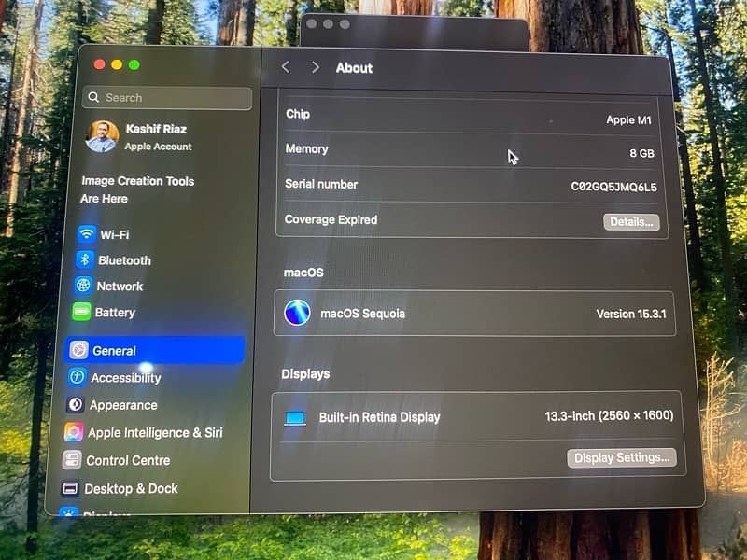Click Kashif Riaz profile picture
Viewport: 747px width, 560px height.
[102, 136]
